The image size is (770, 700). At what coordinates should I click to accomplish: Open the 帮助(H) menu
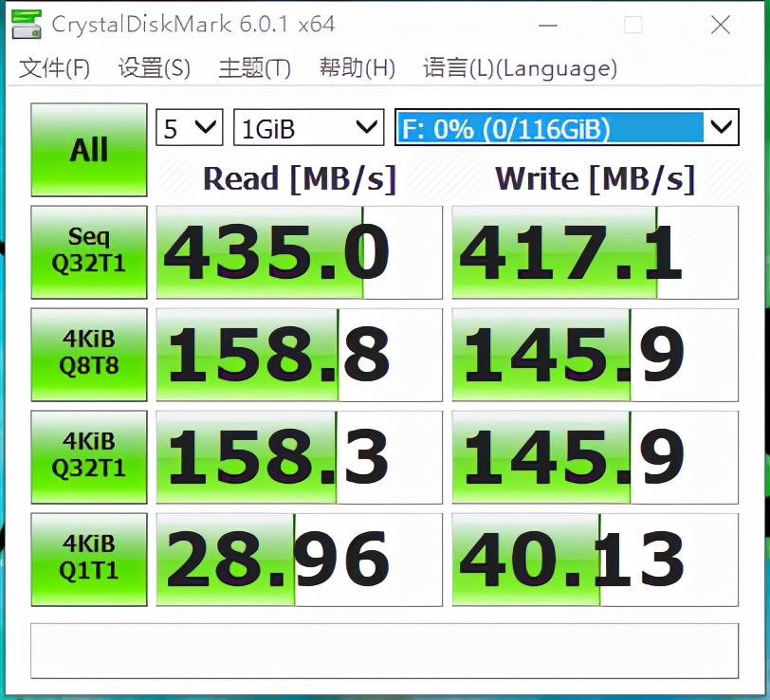357,67
